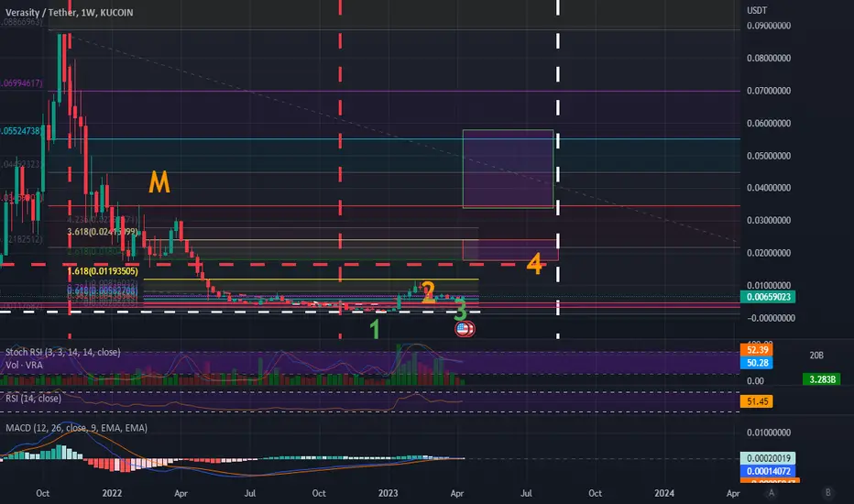Viewport: 854px width, 504px height.
Task: Click the 2023 time axis label
Action: click(388, 493)
